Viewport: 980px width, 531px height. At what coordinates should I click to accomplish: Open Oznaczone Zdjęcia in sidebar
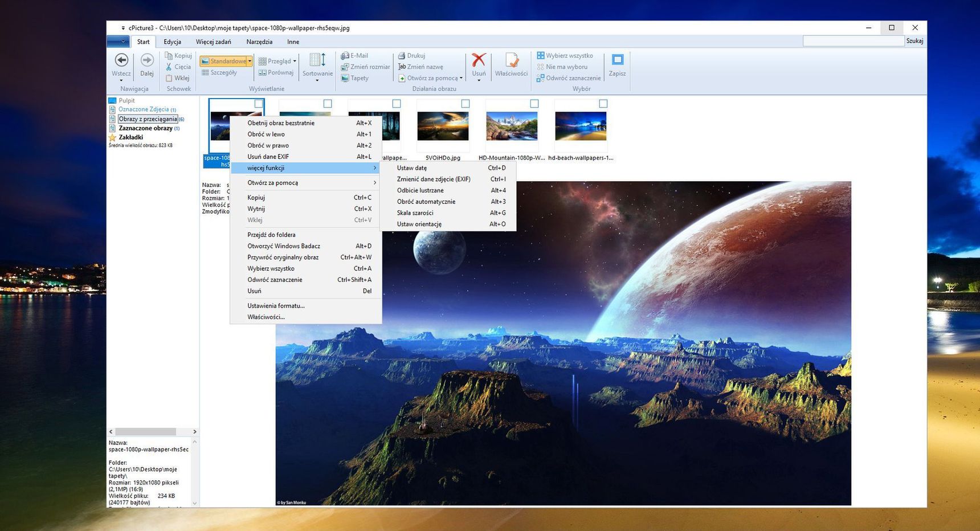pos(144,109)
